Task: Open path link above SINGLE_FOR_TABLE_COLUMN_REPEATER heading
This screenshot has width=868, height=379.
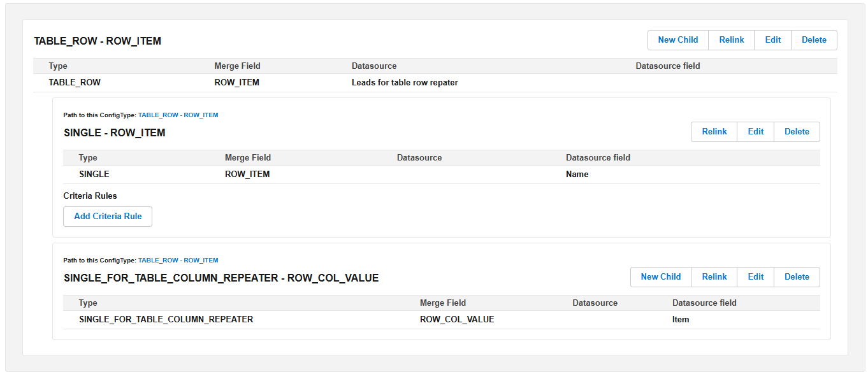Action: coord(178,261)
